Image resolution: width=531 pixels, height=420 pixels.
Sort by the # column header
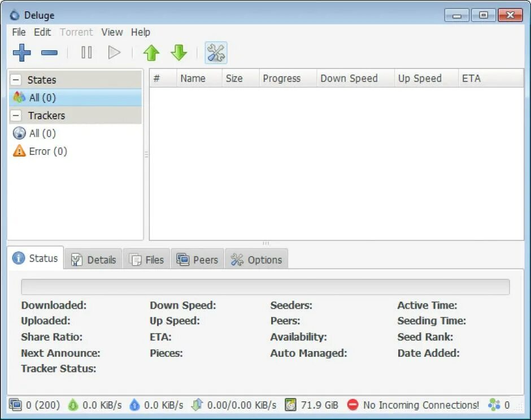pos(163,79)
